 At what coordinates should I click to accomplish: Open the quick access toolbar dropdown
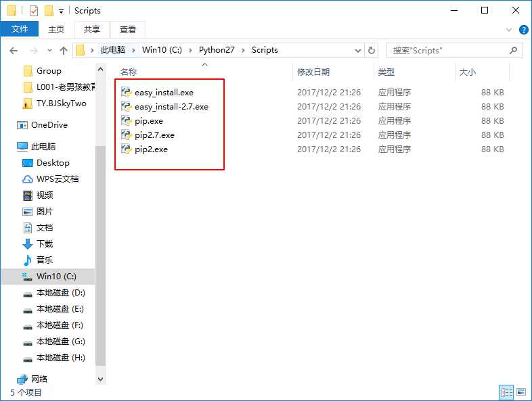pos(61,11)
